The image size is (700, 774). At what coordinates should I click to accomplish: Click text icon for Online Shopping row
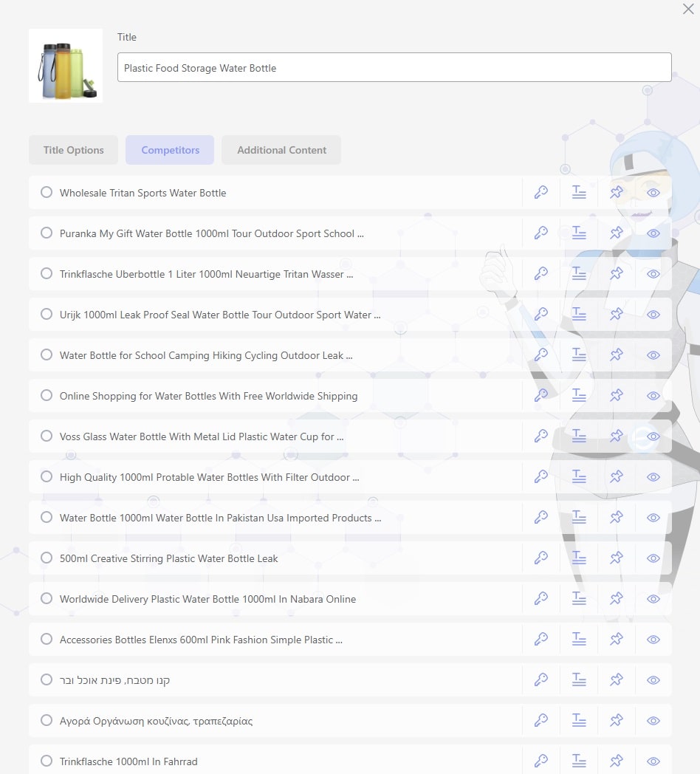(x=579, y=396)
